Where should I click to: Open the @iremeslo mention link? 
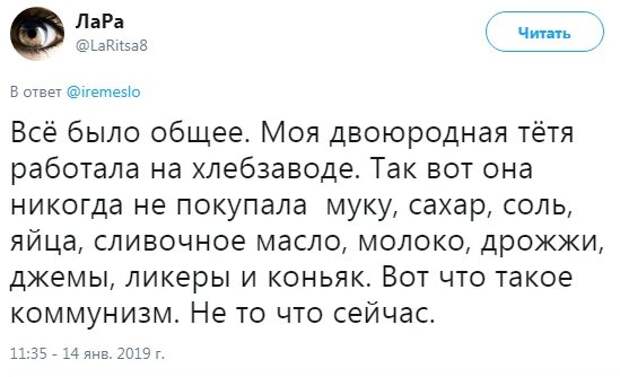click(x=104, y=92)
